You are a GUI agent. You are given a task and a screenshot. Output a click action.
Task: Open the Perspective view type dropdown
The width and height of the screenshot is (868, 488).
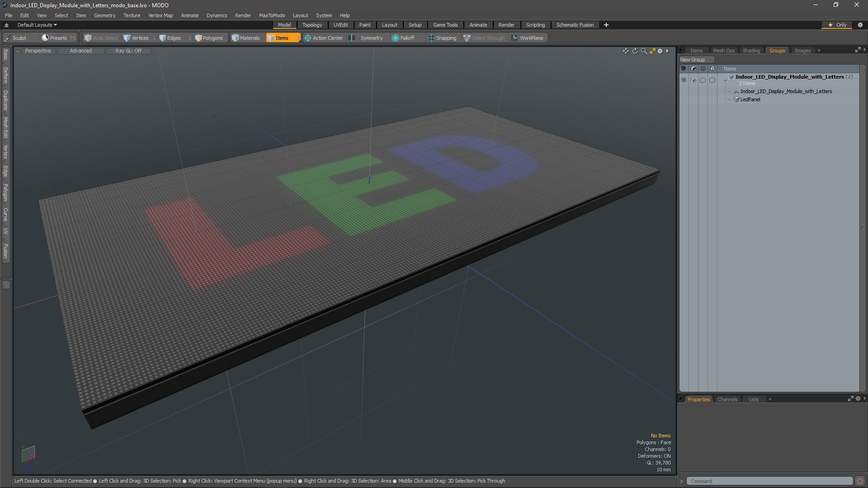pos(38,51)
